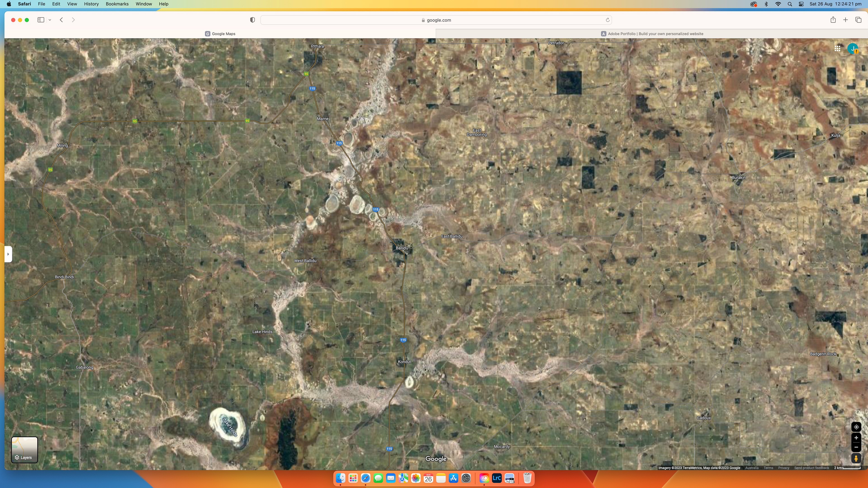Open Adobe Creative Cloud from the Dock
Image resolution: width=868 pixels, height=488 pixels.
(x=484, y=478)
